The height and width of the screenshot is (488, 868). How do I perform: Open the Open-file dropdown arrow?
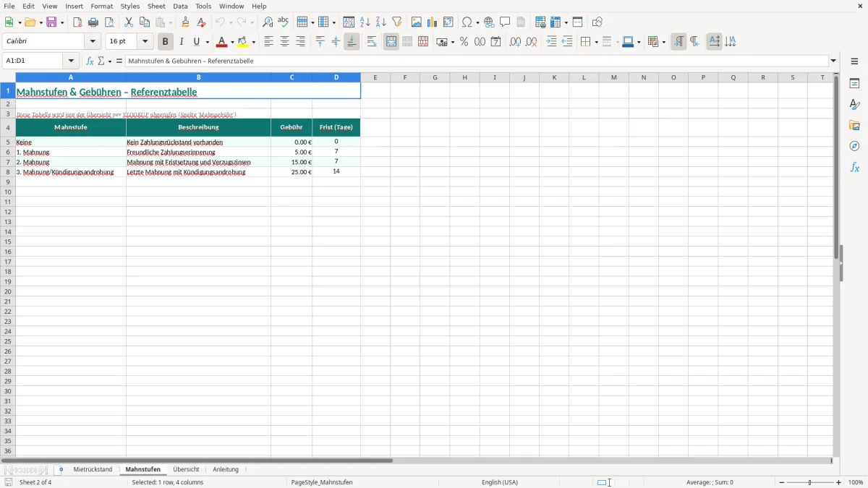click(x=41, y=22)
